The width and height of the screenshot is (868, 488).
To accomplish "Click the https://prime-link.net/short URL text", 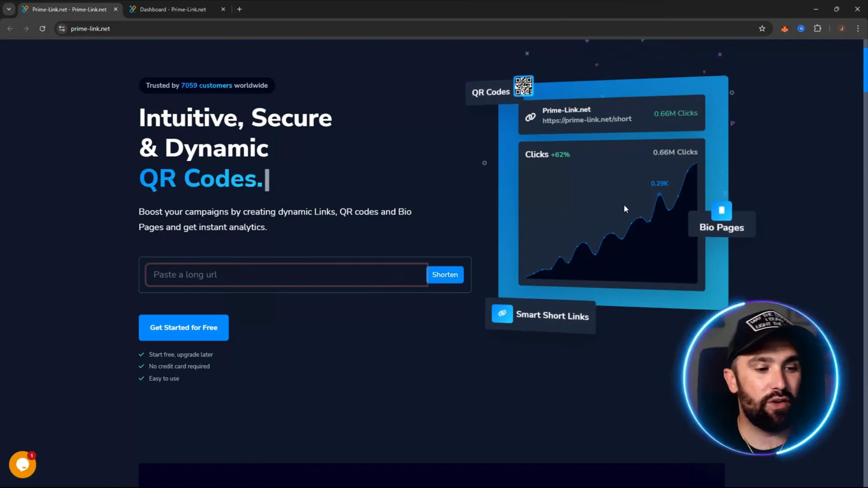I will click(x=587, y=120).
